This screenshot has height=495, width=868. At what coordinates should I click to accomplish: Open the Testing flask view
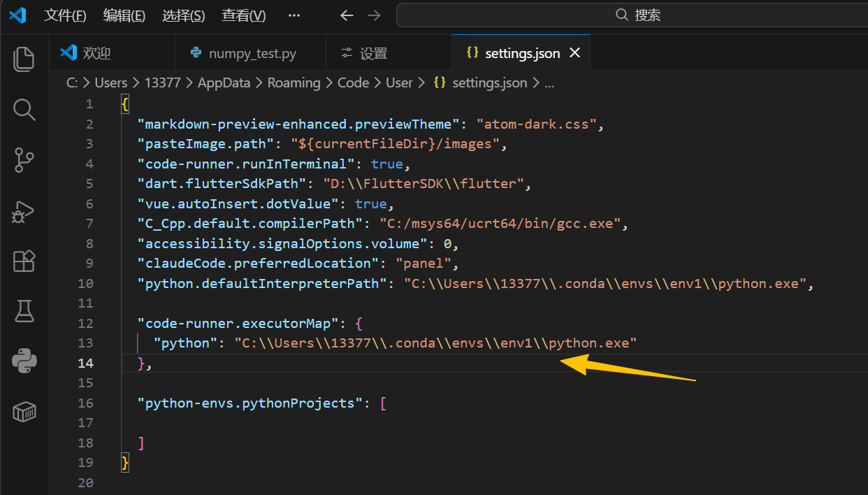[24, 312]
